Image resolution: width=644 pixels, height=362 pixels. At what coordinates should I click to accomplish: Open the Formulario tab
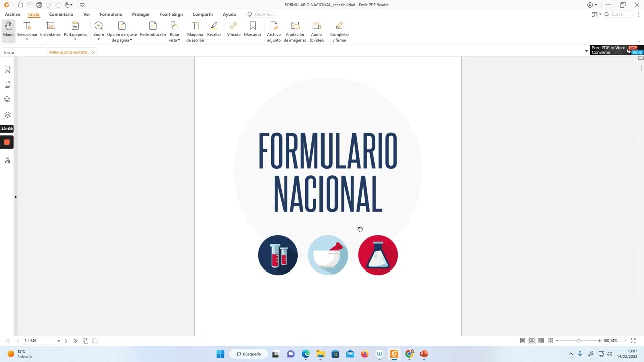pos(111,14)
